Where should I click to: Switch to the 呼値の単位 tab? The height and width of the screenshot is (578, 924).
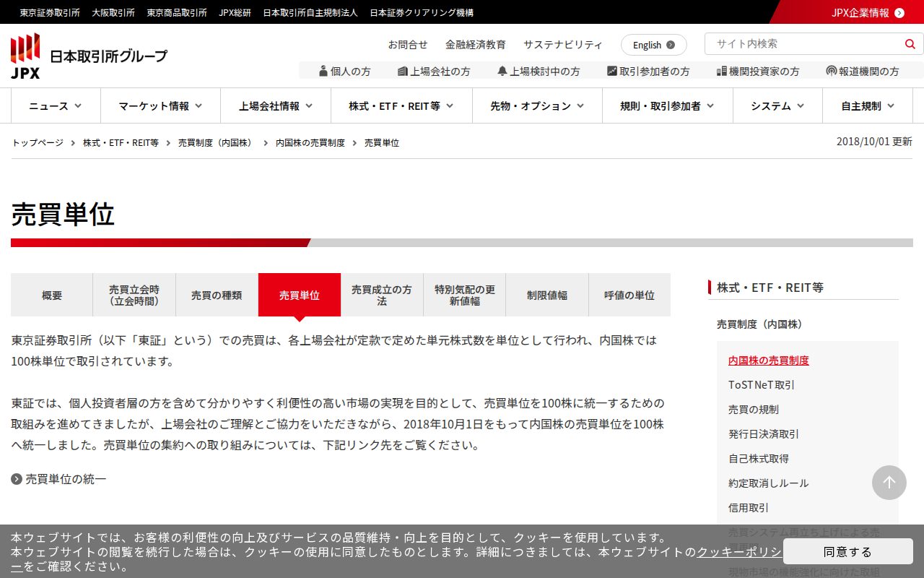[629, 295]
